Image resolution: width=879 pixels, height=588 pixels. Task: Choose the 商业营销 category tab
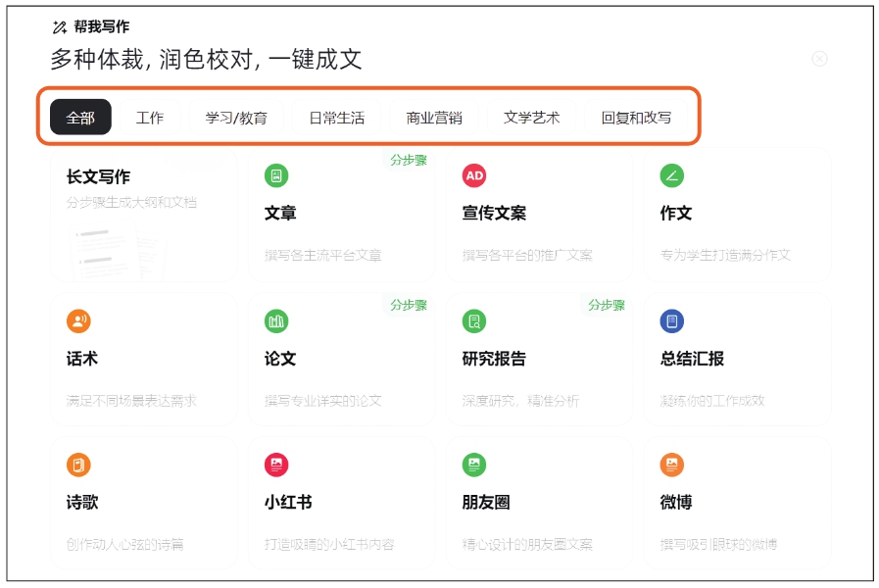click(434, 118)
